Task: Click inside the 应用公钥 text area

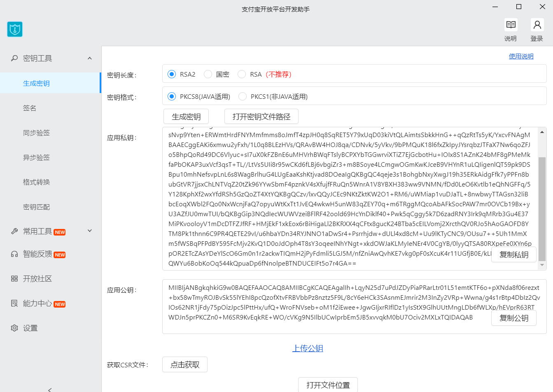Action: pyautogui.click(x=354, y=306)
